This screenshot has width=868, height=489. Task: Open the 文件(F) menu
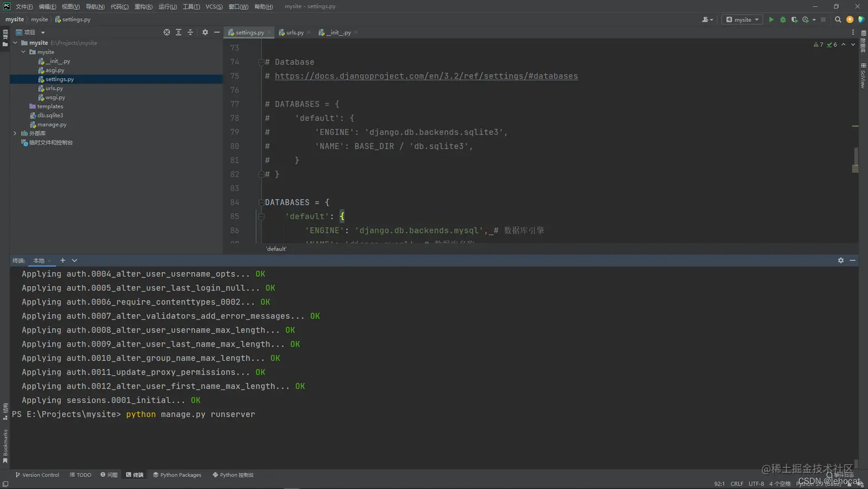coord(24,6)
